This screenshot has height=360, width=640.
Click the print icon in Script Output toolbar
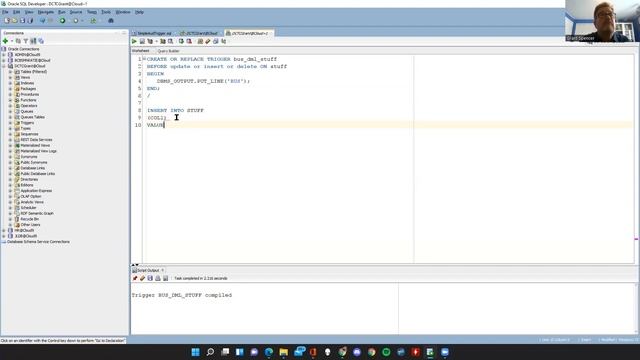(158, 278)
